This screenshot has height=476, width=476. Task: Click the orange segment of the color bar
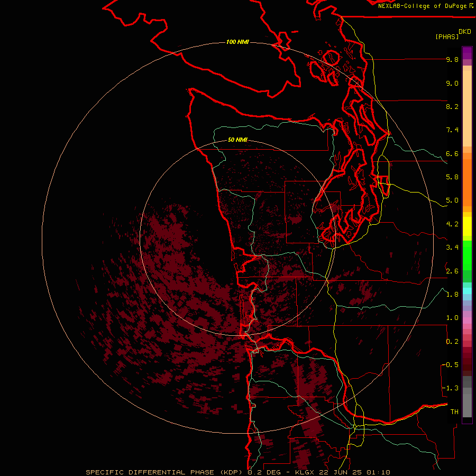(467, 182)
